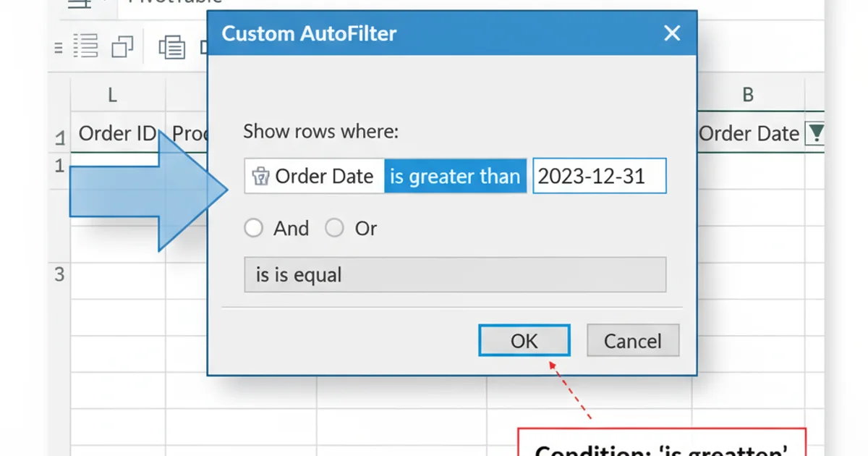The height and width of the screenshot is (456, 868).
Task: Click the three-line list icon at toolbar's far left
Action: 57,47
